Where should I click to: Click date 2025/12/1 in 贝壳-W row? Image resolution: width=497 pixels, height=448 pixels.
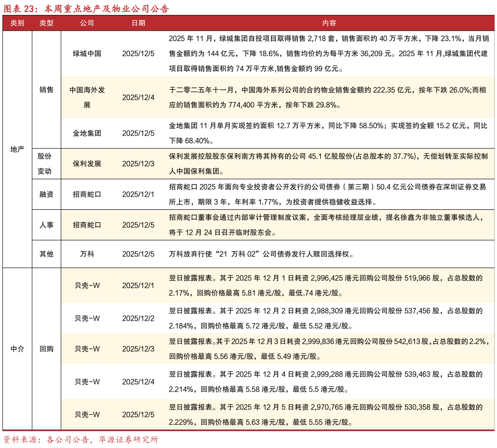pos(138,285)
